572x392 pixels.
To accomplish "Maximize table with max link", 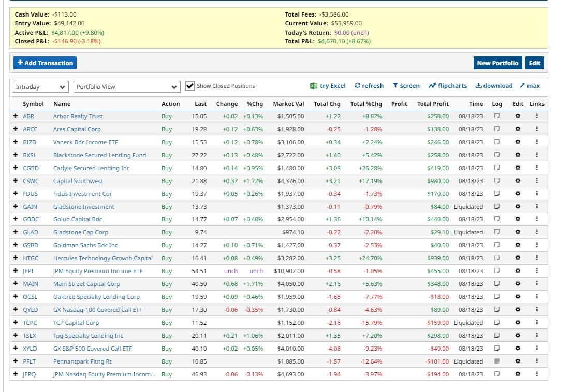I will pyautogui.click(x=530, y=86).
